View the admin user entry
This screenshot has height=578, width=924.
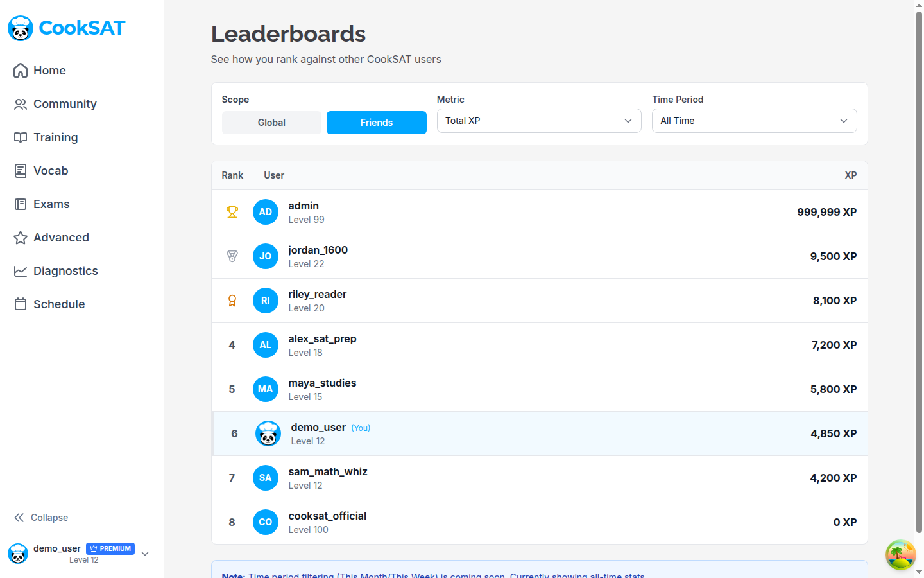click(304, 206)
